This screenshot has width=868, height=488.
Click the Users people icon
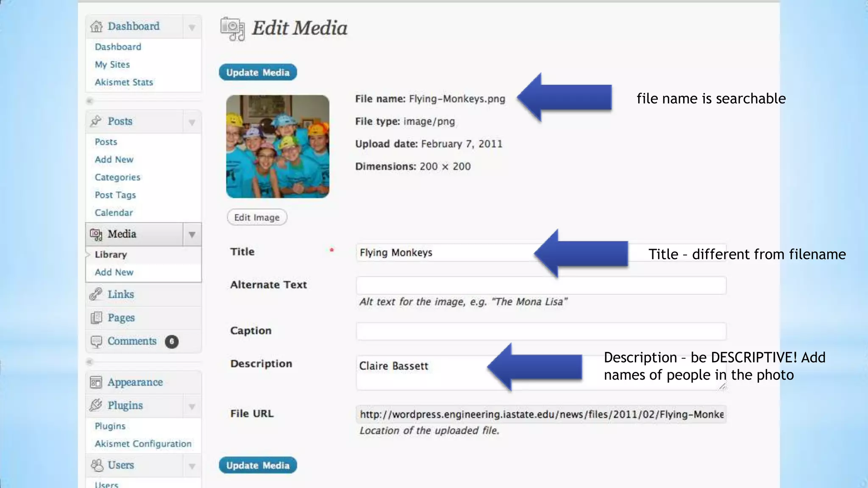(x=97, y=465)
